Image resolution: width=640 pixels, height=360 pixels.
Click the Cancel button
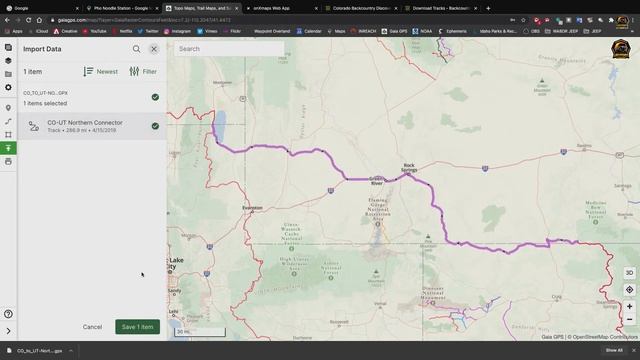coord(92,327)
